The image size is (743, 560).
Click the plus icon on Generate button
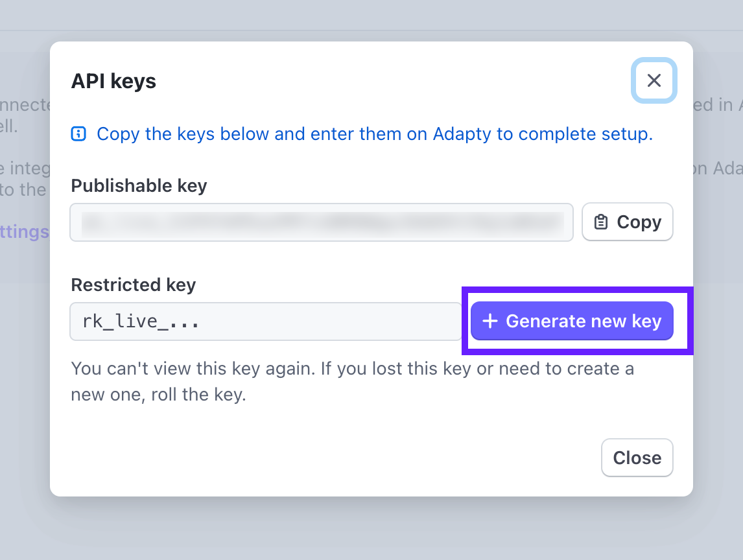coord(490,321)
